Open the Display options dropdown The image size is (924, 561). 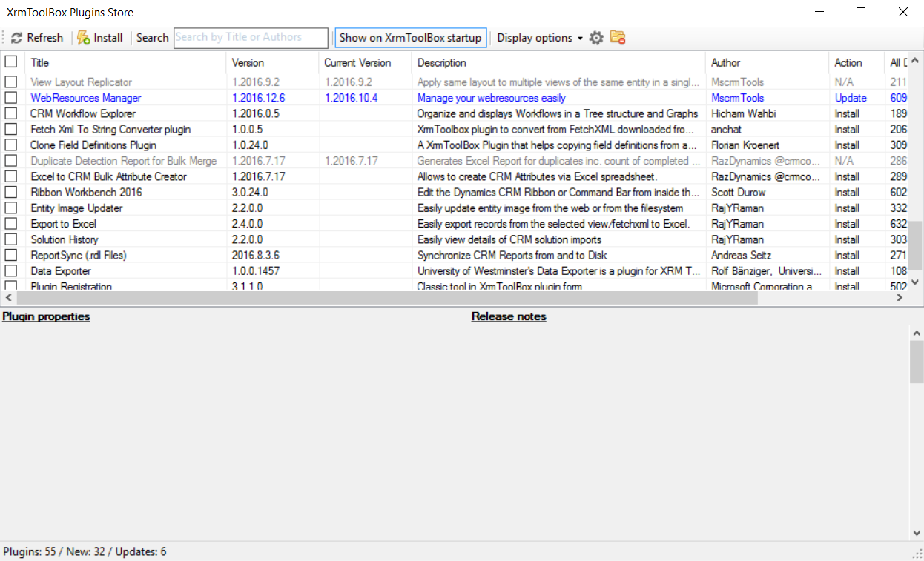click(540, 38)
